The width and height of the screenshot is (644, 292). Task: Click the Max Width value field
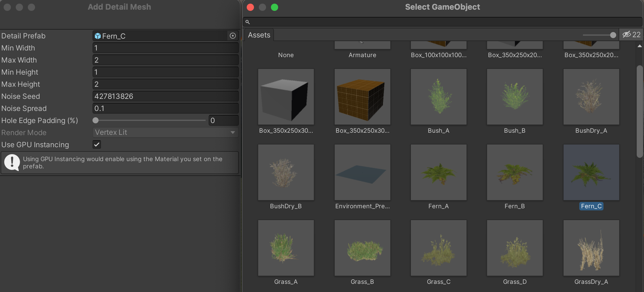point(165,60)
